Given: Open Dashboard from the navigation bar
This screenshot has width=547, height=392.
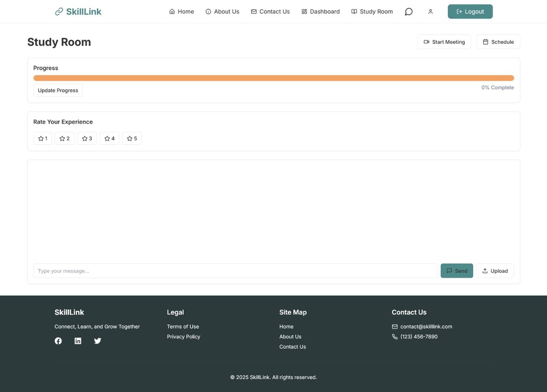Looking at the screenshot, I should pos(321,12).
